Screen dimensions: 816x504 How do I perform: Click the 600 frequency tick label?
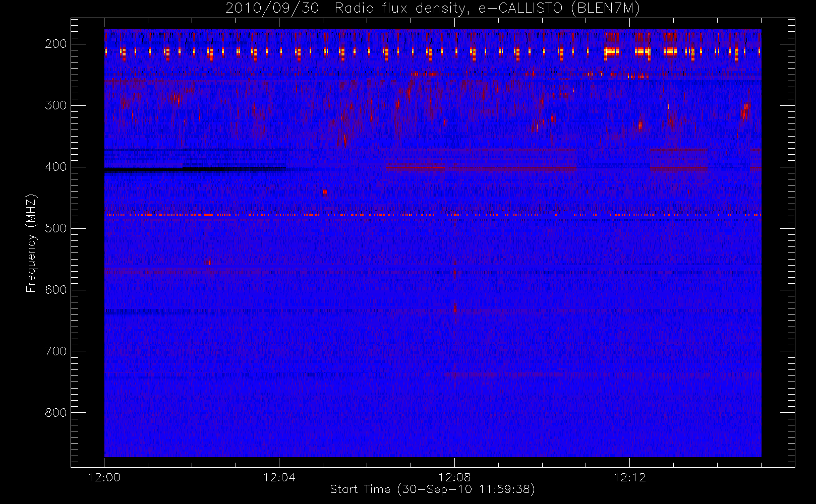pyautogui.click(x=56, y=290)
